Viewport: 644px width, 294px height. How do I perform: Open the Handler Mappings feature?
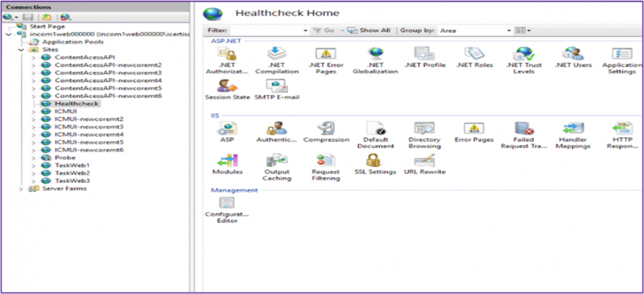[x=573, y=135]
